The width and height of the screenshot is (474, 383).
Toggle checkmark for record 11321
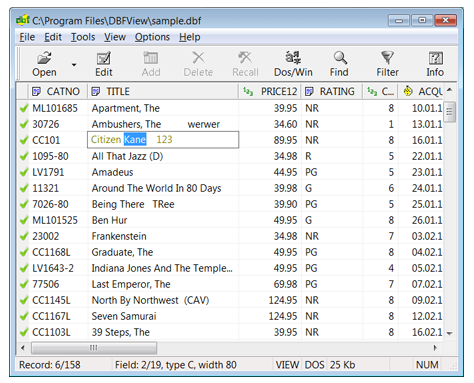24,188
